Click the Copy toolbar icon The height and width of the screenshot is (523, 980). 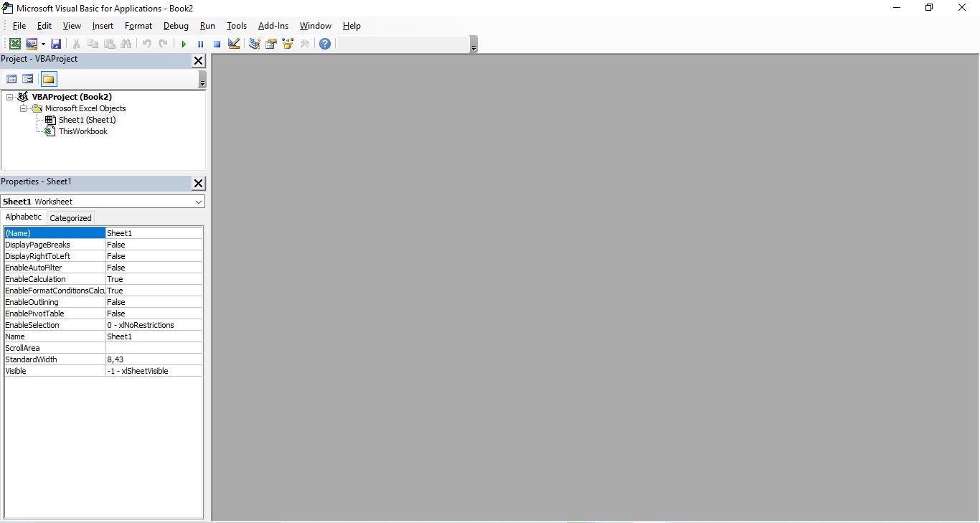coord(93,44)
